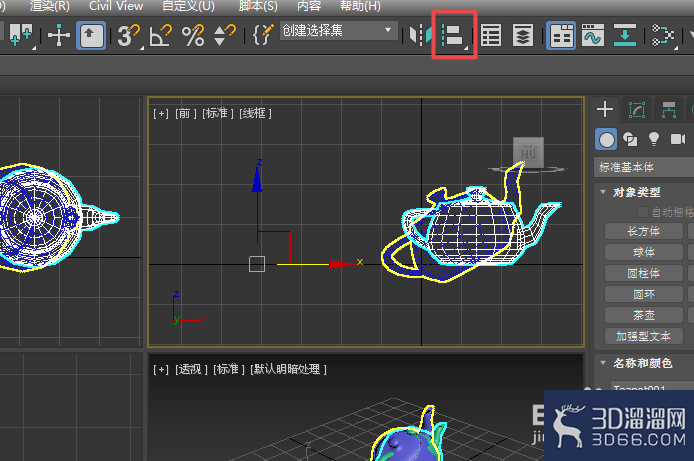The width and height of the screenshot is (694, 461).
Task: Click the Align tool icon
Action: click(x=454, y=35)
